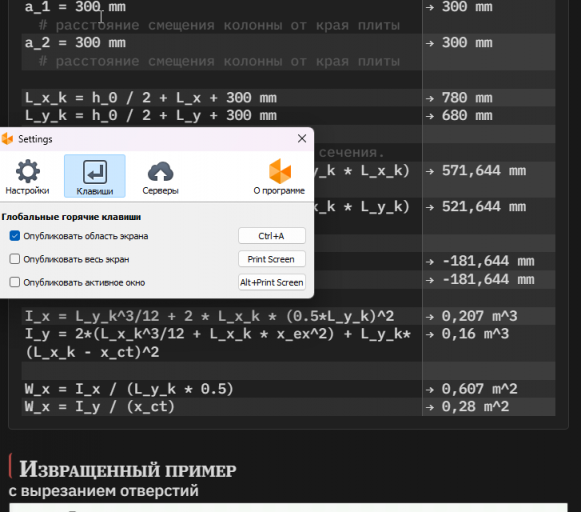The height and width of the screenshot is (512, 581).
Task: Enable Опубликовать весь экран checkbox
Action: [x=15, y=259]
